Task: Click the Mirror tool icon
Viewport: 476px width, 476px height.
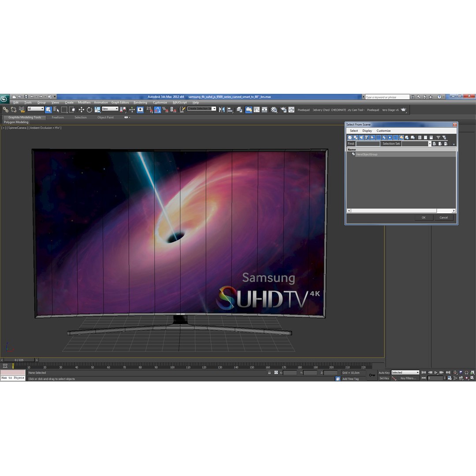Action: (x=222, y=110)
